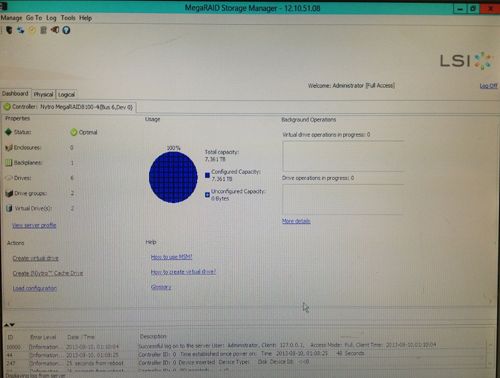
Task: Open the Help menu
Action: (x=86, y=18)
